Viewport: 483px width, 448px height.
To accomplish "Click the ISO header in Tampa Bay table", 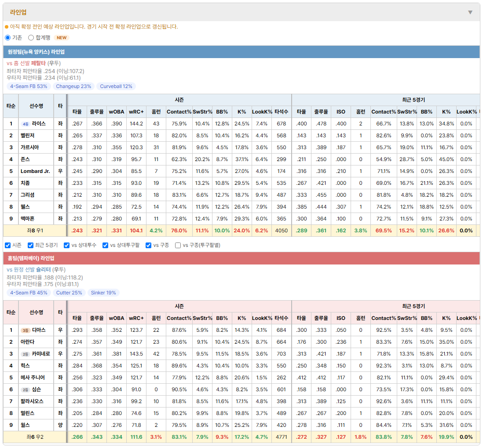I will coord(340,318).
